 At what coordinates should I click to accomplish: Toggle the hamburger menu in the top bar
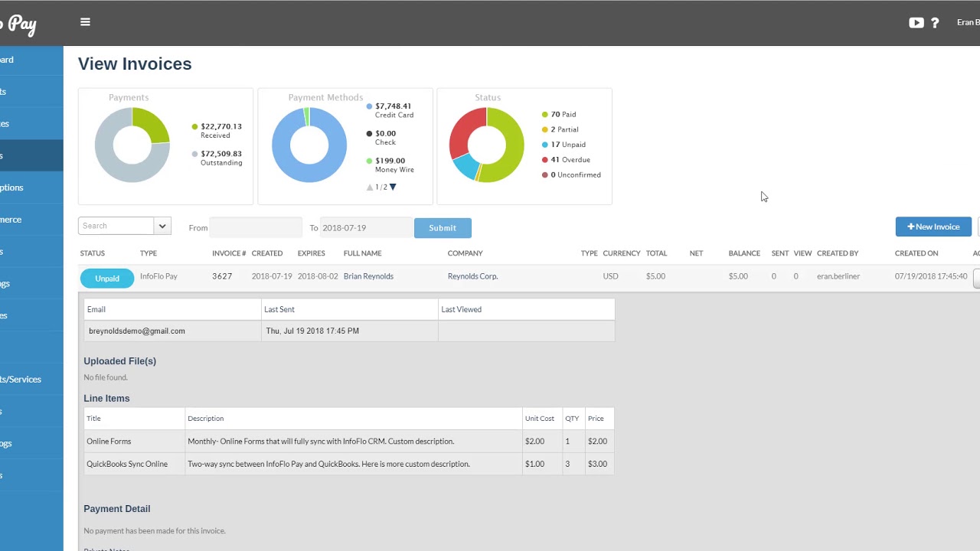pyautogui.click(x=85, y=22)
